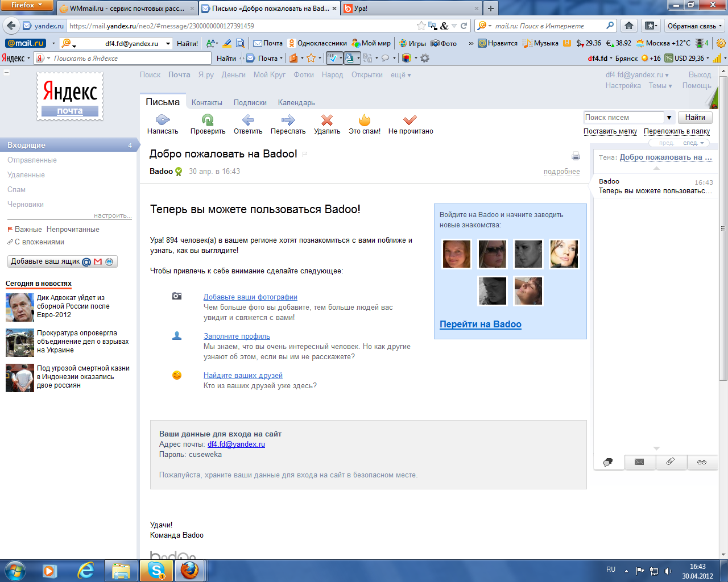Click the Найдите ваших друзей link
The image size is (728, 582).
pyautogui.click(x=243, y=375)
